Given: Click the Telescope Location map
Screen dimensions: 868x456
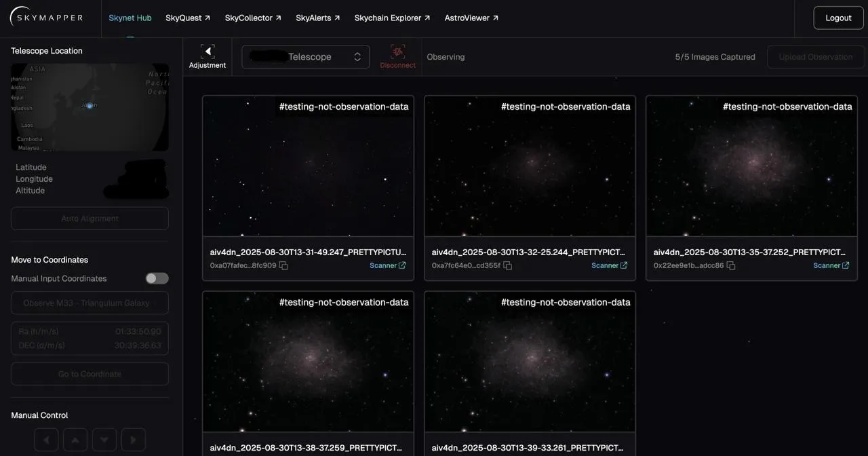Looking at the screenshot, I should click(x=90, y=107).
